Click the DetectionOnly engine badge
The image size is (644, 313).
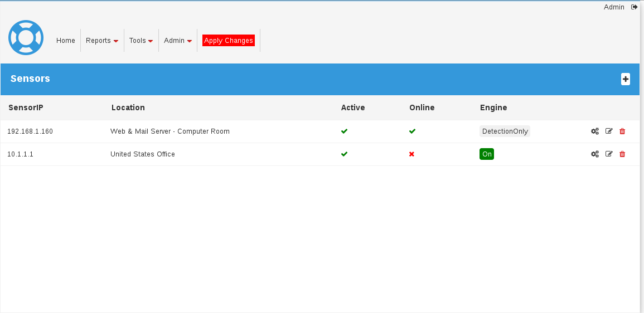[x=505, y=131]
